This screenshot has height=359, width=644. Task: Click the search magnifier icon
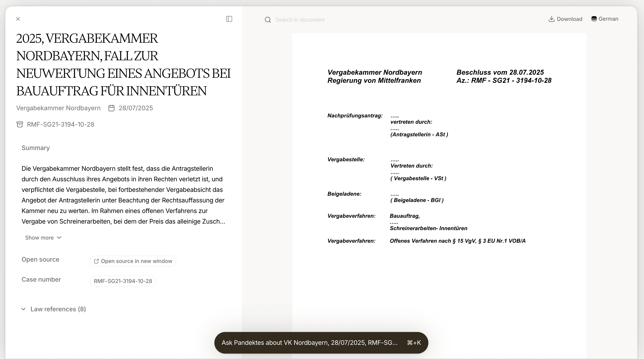[268, 20]
